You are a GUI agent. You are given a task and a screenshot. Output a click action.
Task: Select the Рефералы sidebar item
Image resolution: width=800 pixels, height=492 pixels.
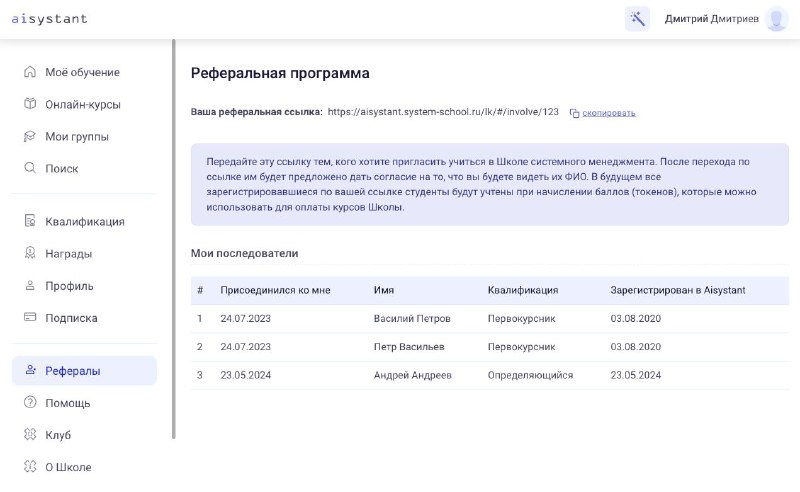84,371
